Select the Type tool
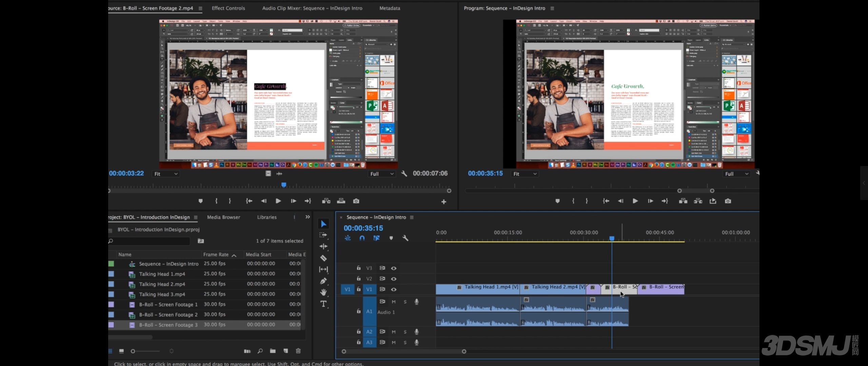This screenshot has width=868, height=366. (x=323, y=304)
